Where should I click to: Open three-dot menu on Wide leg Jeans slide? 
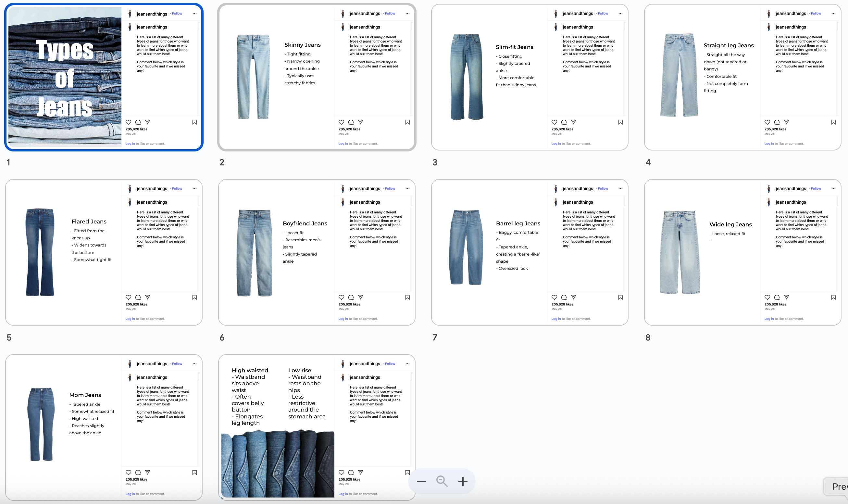pos(833,188)
